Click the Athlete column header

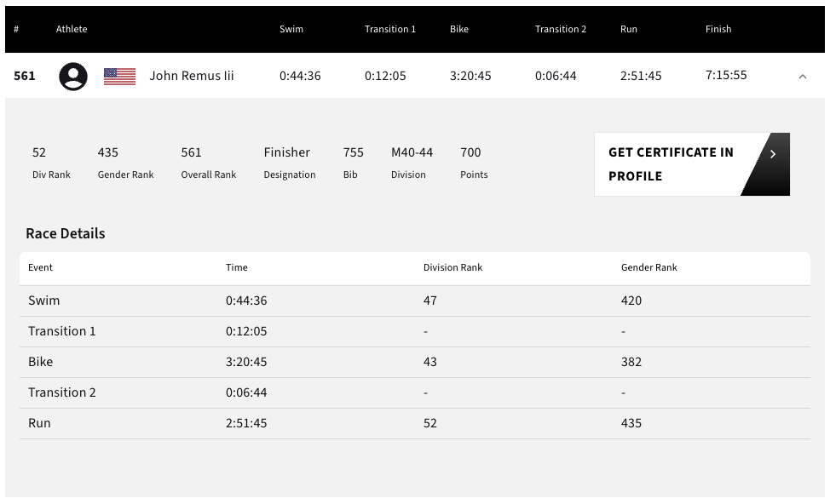coord(72,29)
